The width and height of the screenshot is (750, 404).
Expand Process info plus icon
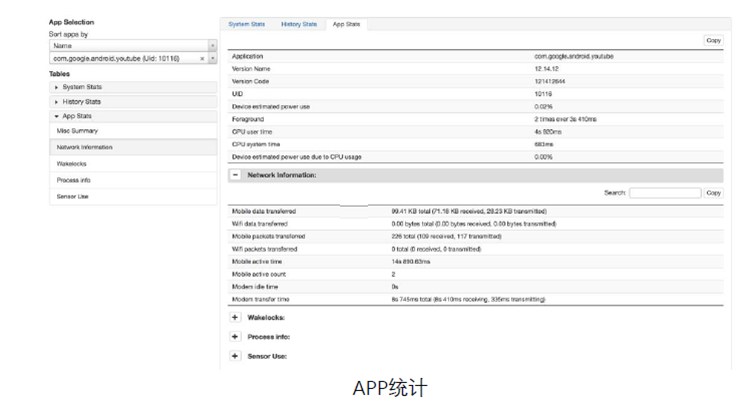[x=235, y=337]
